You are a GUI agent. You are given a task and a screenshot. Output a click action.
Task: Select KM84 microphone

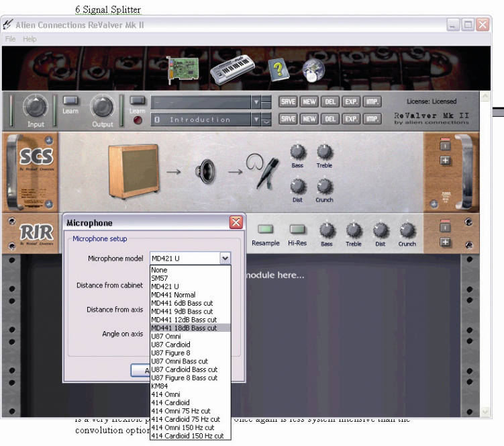click(x=191, y=386)
